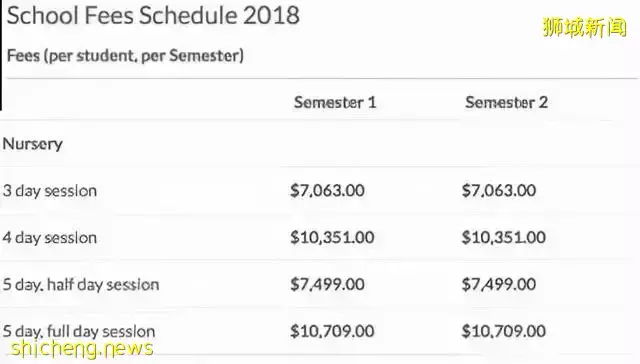Screen dimensions: 640x364
Task: Select Semester 2 fee $10,351.00
Action: [504, 237]
